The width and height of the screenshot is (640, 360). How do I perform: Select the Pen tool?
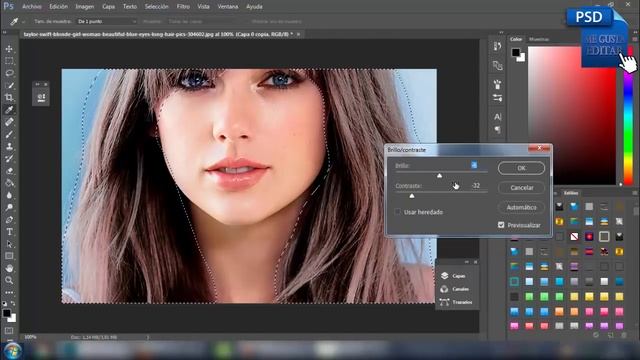tap(9, 220)
